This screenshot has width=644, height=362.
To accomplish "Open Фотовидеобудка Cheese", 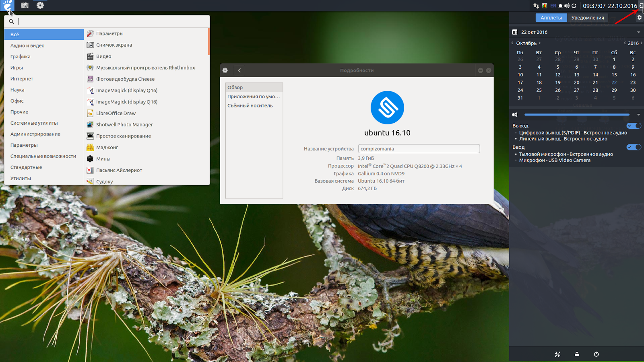I will [125, 79].
